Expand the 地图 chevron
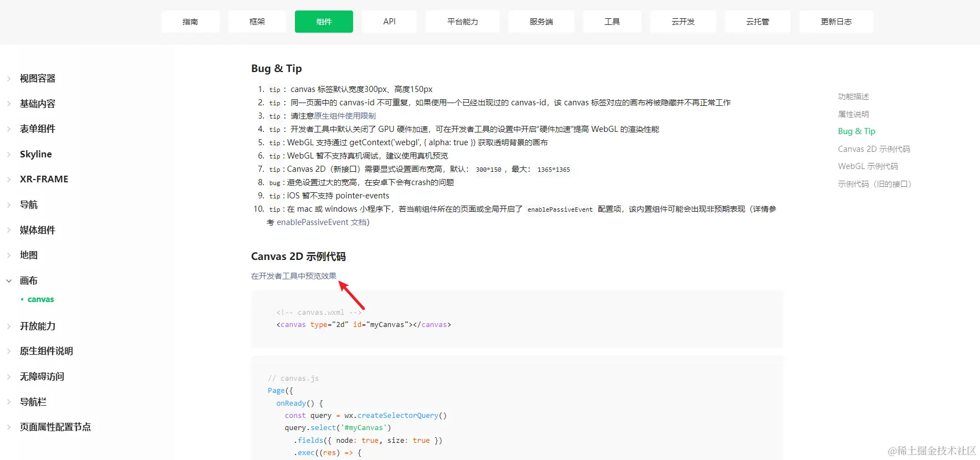Viewport: 980px width, 460px height. pyautogui.click(x=9, y=255)
